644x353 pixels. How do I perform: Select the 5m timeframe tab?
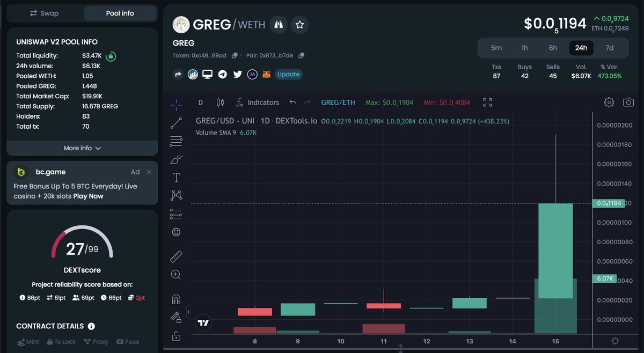496,48
